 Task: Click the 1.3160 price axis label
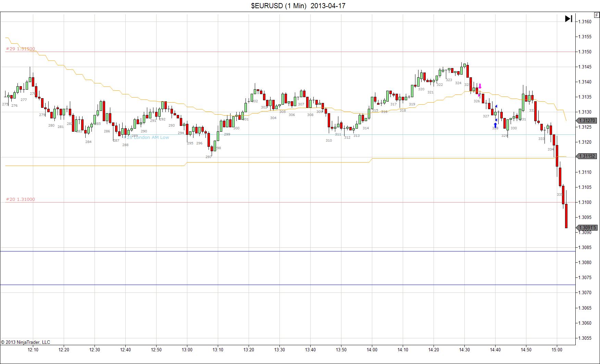[x=585, y=22]
